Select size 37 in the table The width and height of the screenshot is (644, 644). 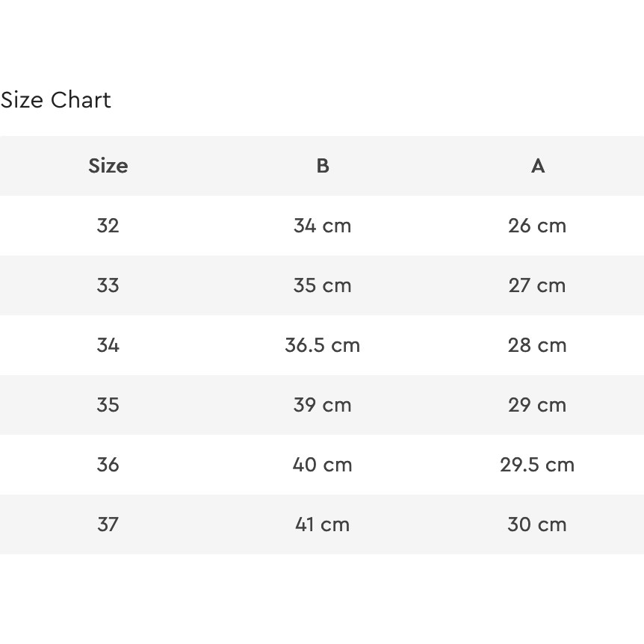pos(108,524)
